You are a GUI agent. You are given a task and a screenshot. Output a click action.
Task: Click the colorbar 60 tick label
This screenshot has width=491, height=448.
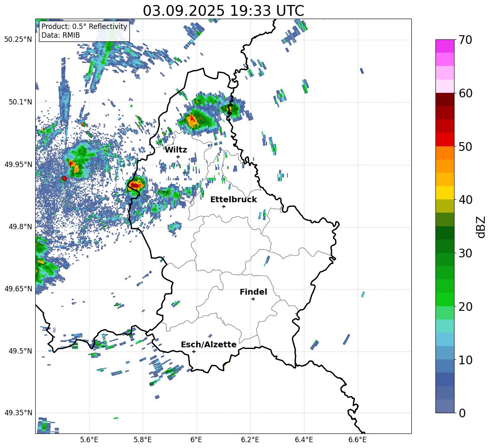466,93
